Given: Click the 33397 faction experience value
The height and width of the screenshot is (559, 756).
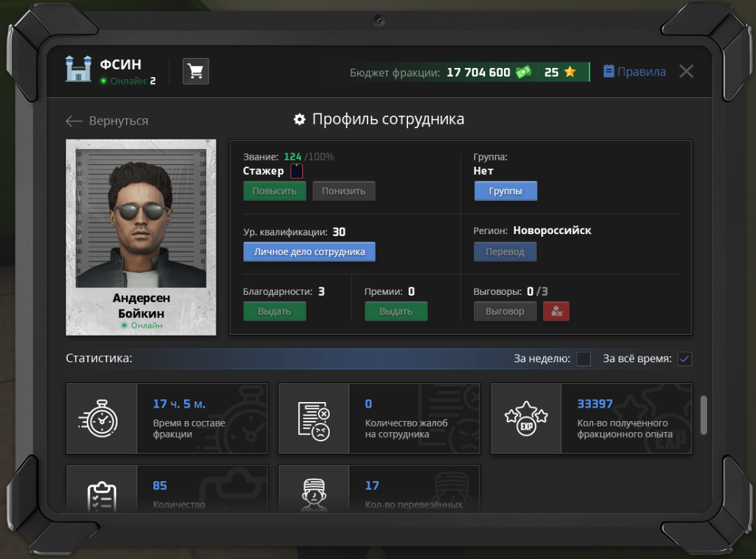Looking at the screenshot, I should pos(595,403).
